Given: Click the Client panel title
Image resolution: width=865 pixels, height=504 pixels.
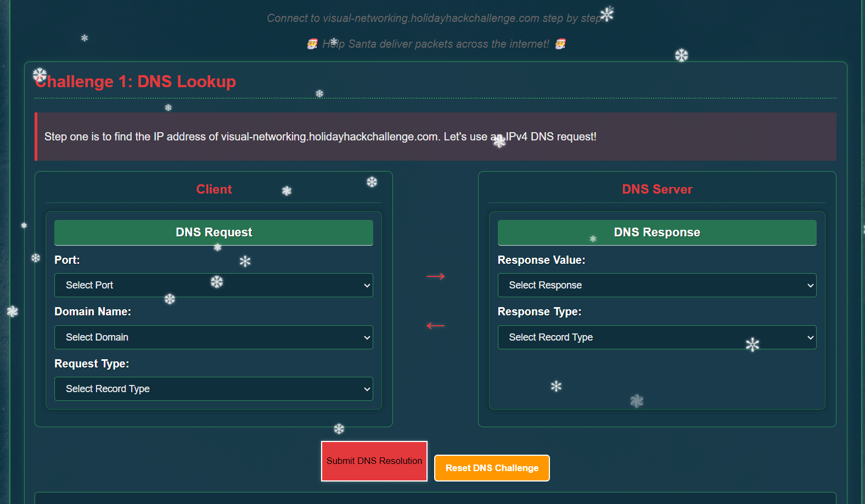Looking at the screenshot, I should point(214,189).
